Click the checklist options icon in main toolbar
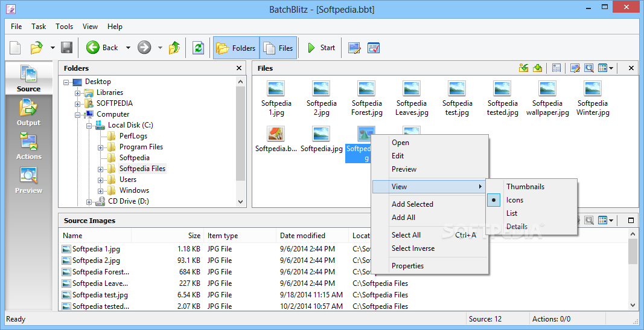Image resolution: width=644 pixels, height=330 pixels. tap(374, 48)
